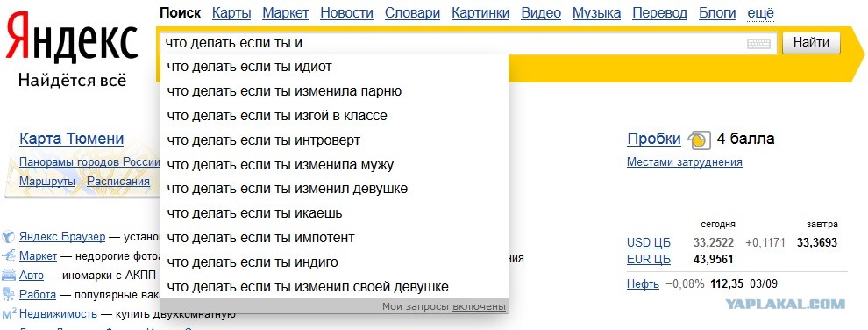This screenshot has height=330, width=868.
Task: Click the 'включены' link under suggestions
Action: tap(479, 306)
